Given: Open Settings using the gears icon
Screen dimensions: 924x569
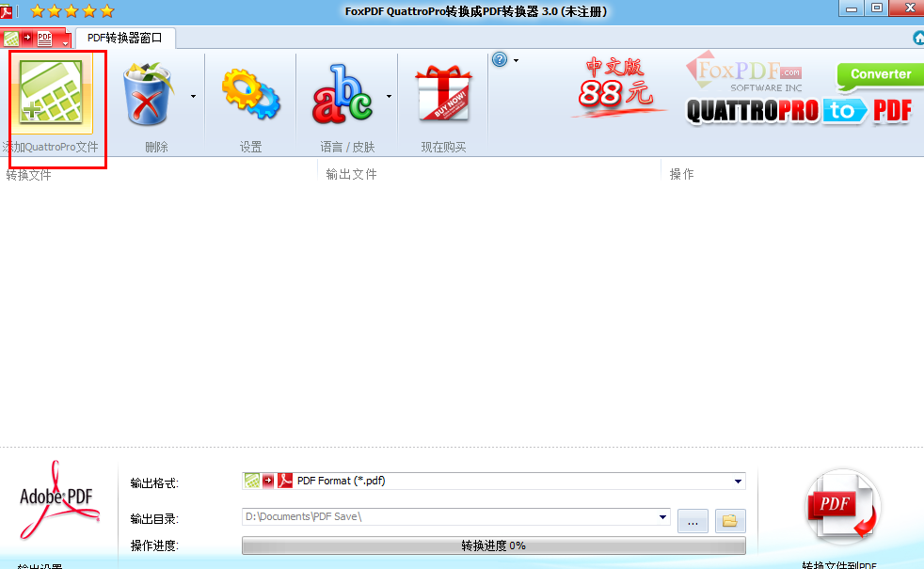Looking at the screenshot, I should click(x=250, y=94).
